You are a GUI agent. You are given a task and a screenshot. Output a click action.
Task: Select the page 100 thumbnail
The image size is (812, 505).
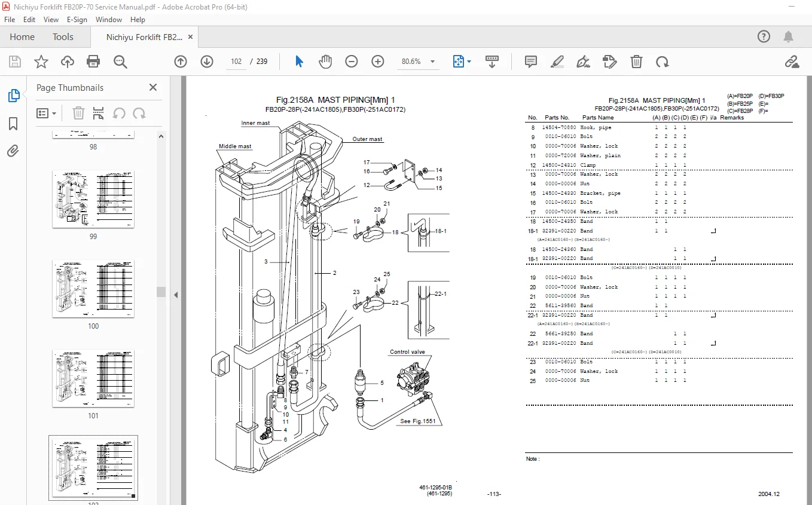click(93, 289)
